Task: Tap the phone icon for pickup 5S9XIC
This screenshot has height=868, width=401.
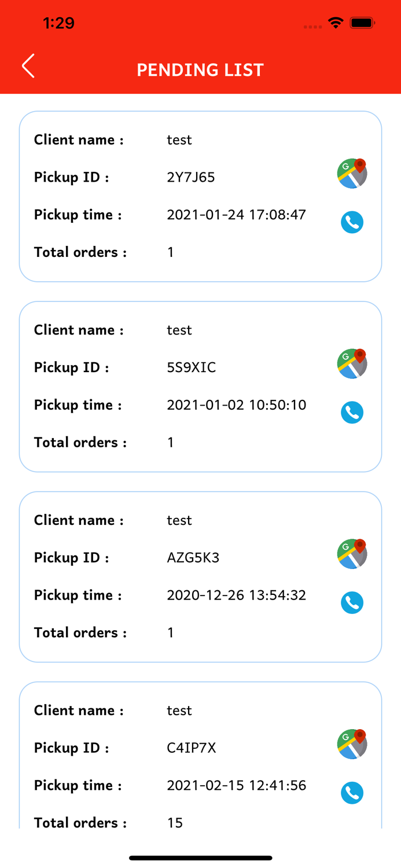Action: pyautogui.click(x=352, y=413)
